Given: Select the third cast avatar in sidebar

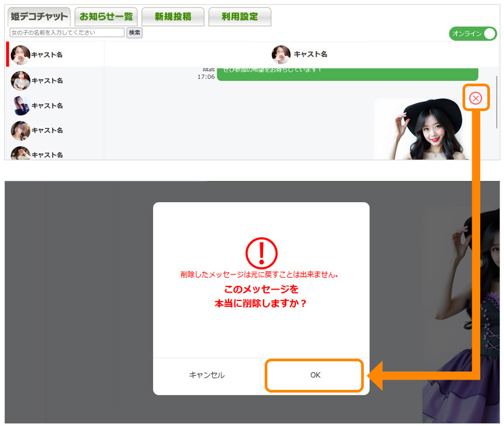Looking at the screenshot, I should pos(20,106).
